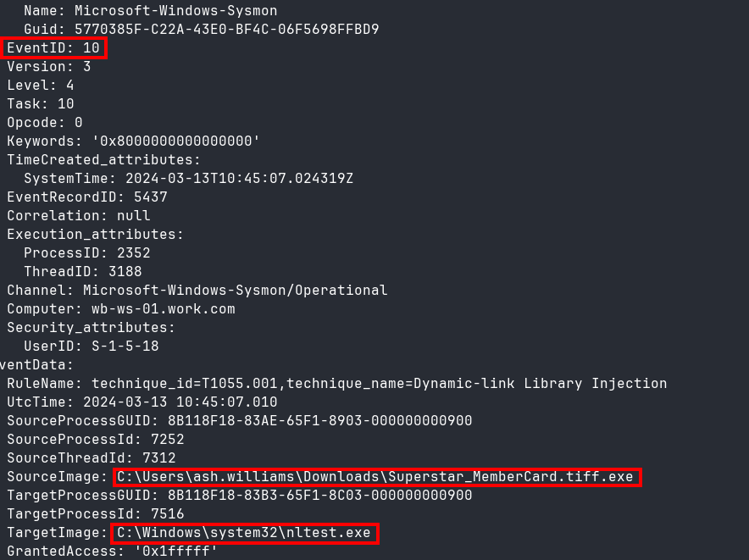This screenshot has width=749, height=560.
Task: Select the SourceImage Superstar_MemberCard.tiff.exe path
Action: coord(375,477)
